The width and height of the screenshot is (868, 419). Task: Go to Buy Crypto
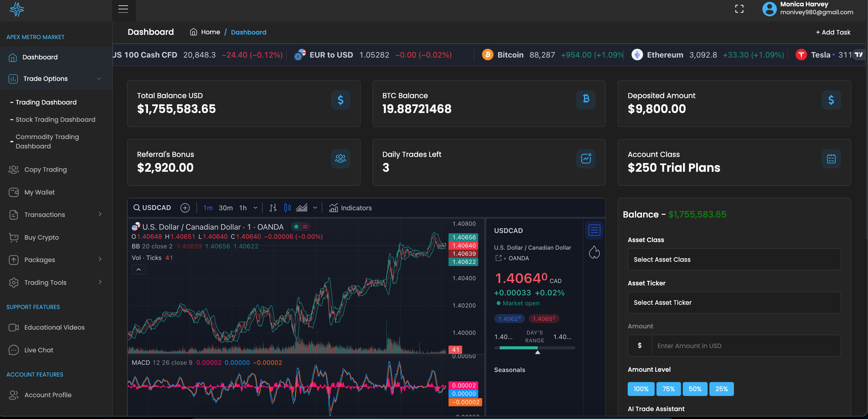[x=41, y=237]
